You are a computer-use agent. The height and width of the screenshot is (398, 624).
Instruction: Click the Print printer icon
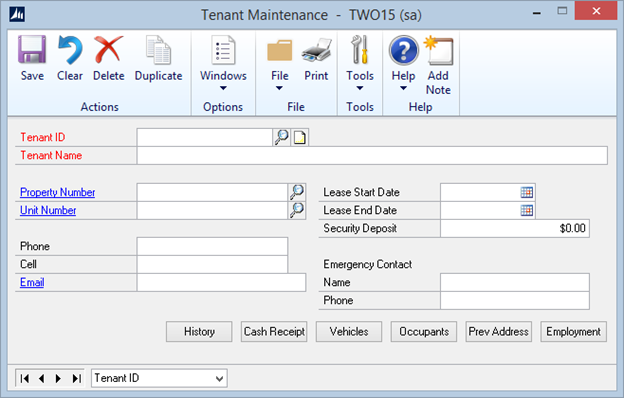tap(316, 50)
